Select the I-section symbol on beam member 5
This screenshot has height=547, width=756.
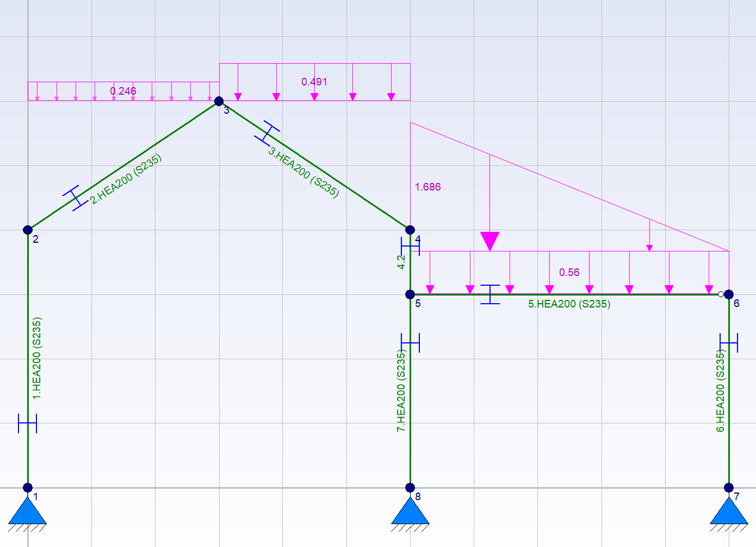pos(490,294)
